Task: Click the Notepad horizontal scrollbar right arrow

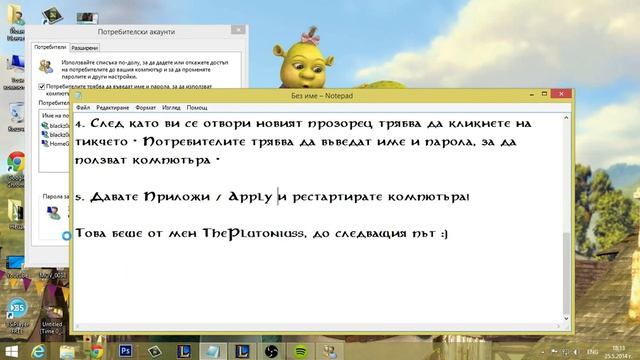Action: click(x=558, y=326)
